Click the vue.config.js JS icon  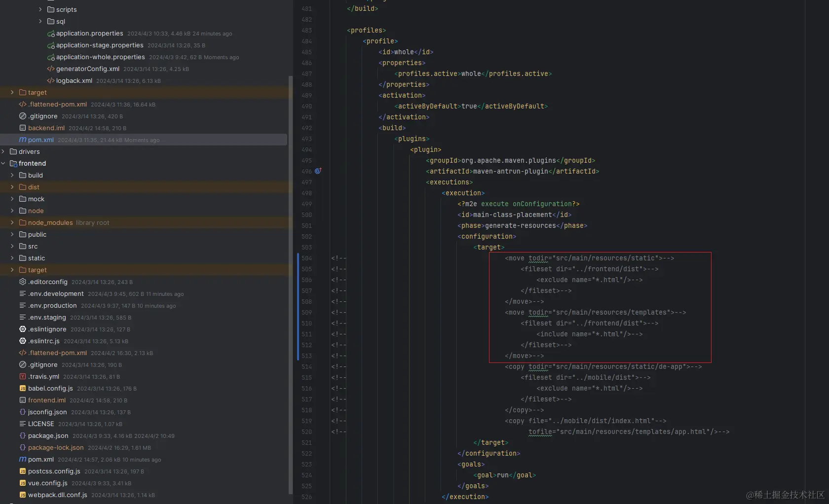click(x=23, y=483)
